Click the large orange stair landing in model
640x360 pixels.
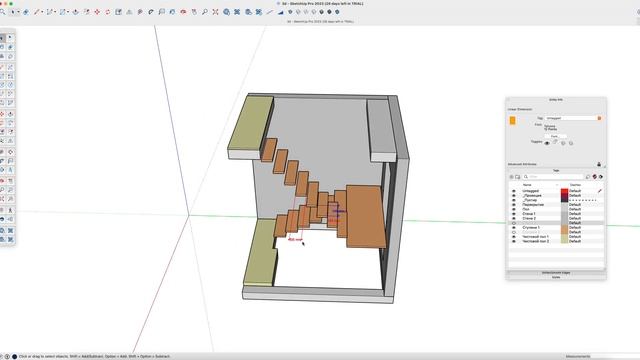(x=365, y=216)
